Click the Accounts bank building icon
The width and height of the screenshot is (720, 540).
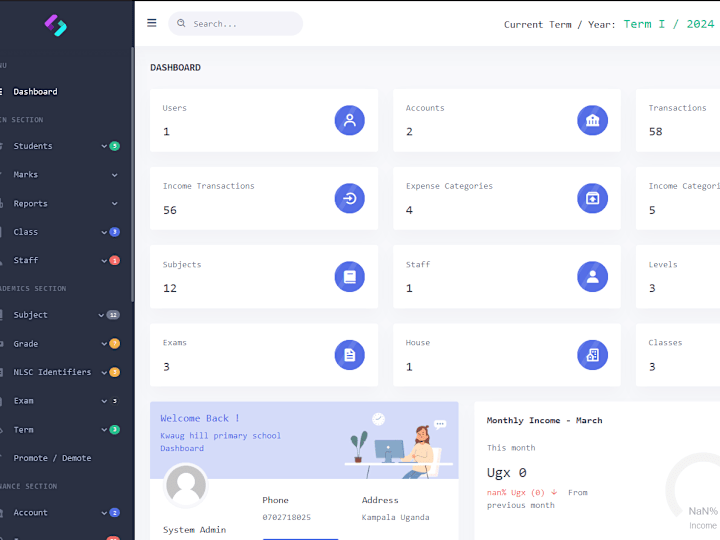point(592,120)
